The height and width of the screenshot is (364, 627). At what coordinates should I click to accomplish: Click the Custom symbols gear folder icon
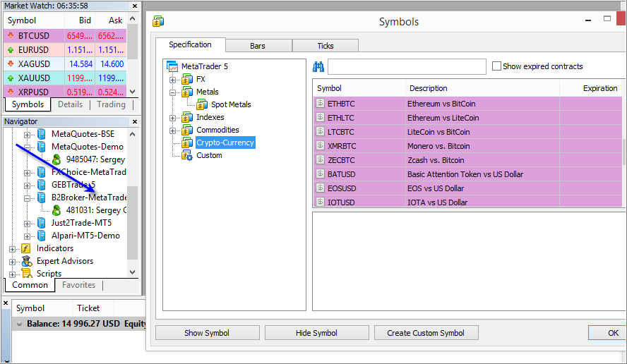[x=187, y=155]
